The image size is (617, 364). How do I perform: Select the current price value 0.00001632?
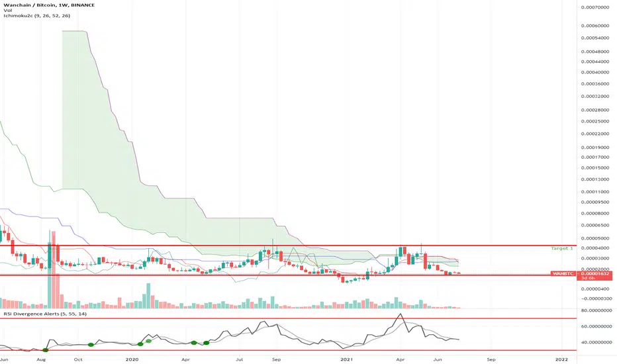[595, 273]
